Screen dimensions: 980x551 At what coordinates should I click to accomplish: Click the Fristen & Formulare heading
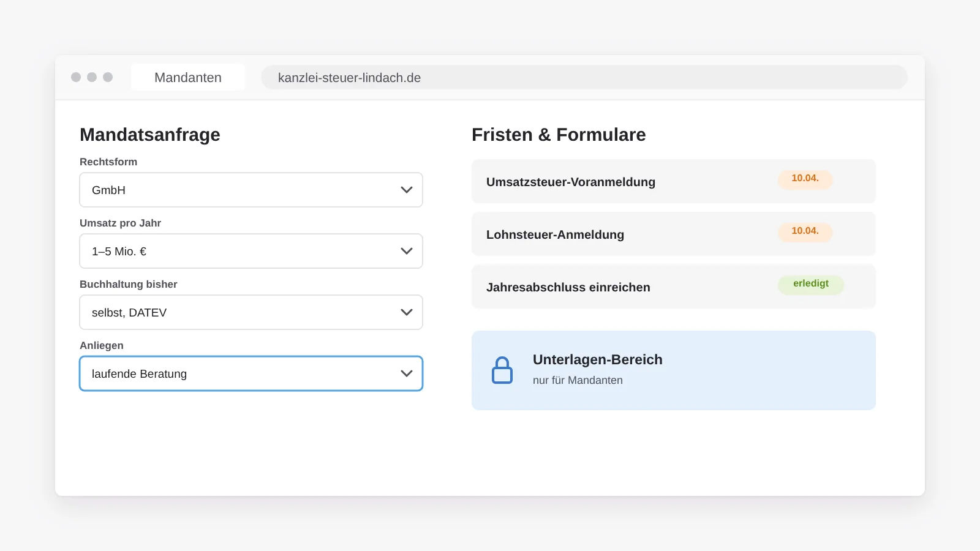click(x=559, y=135)
